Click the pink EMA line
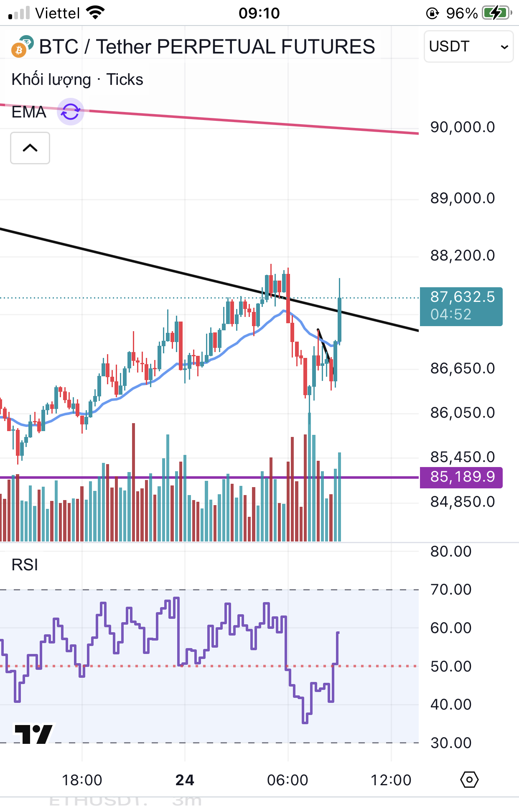519x812 pixels. tap(251, 122)
